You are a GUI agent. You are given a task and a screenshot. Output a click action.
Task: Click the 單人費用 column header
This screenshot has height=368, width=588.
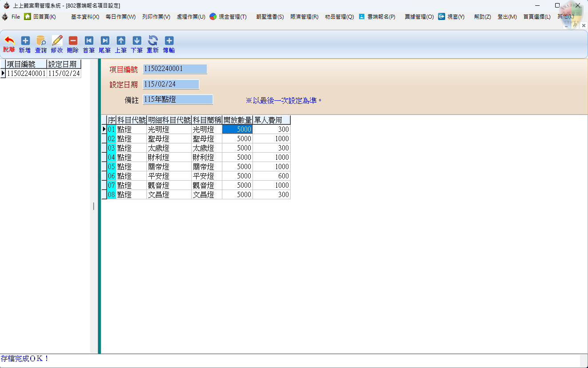click(x=271, y=120)
